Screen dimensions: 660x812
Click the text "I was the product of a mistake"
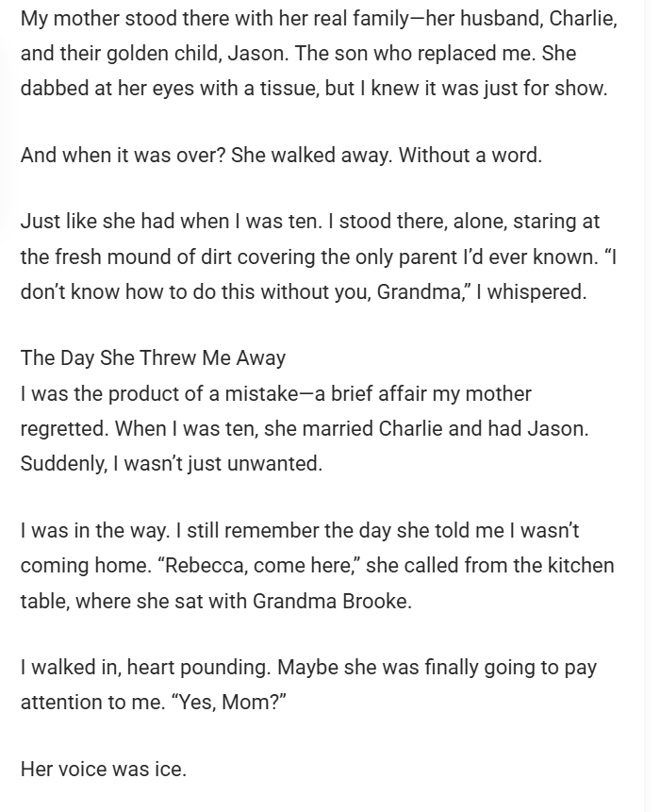pyautogui.click(x=157, y=393)
